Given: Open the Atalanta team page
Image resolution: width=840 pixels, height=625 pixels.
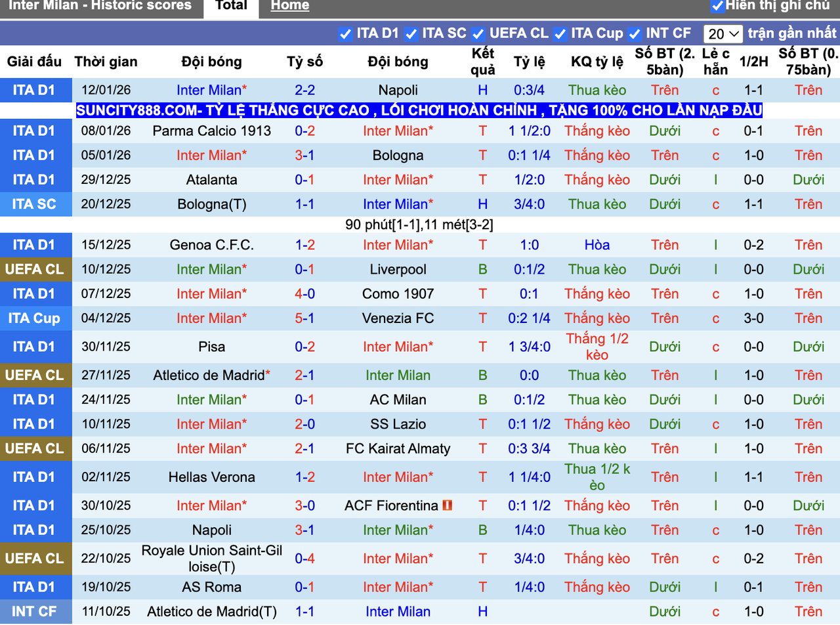Looking at the screenshot, I should pos(212,180).
